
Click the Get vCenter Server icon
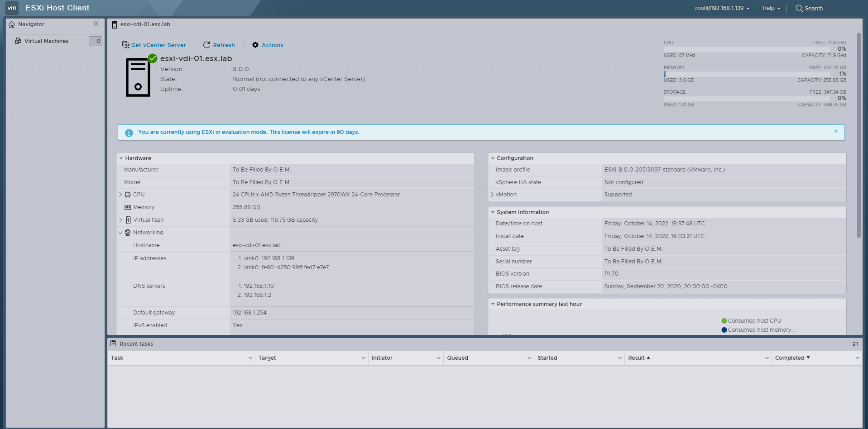coord(126,45)
